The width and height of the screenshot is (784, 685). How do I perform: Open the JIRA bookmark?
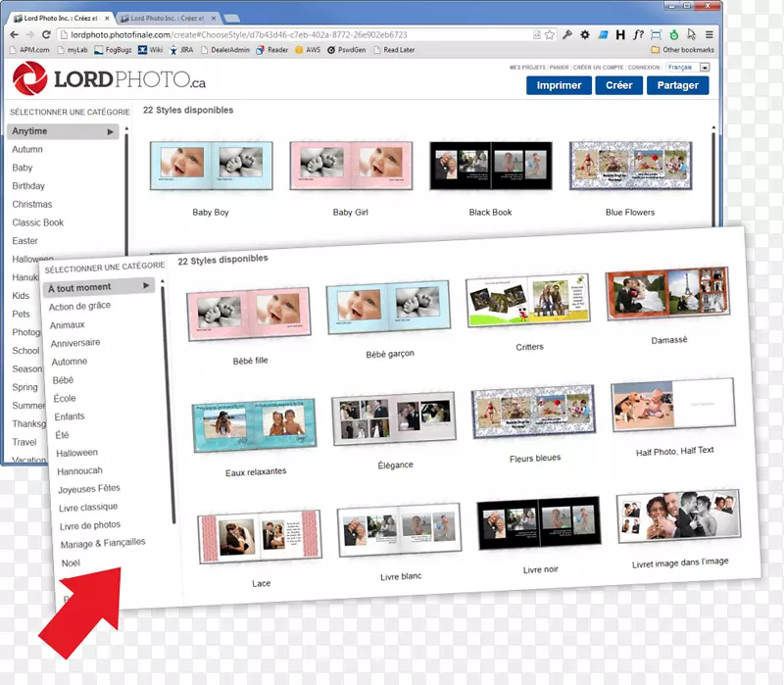pyautogui.click(x=181, y=50)
